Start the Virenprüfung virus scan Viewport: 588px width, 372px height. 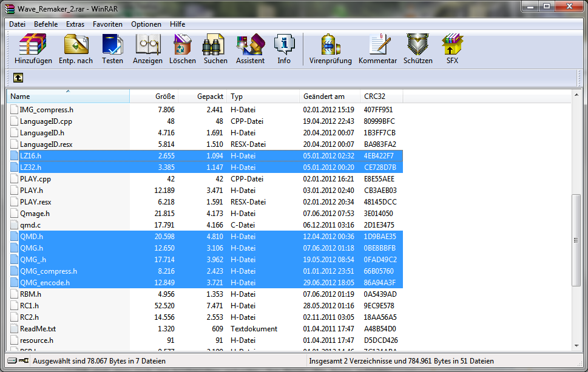(330, 49)
